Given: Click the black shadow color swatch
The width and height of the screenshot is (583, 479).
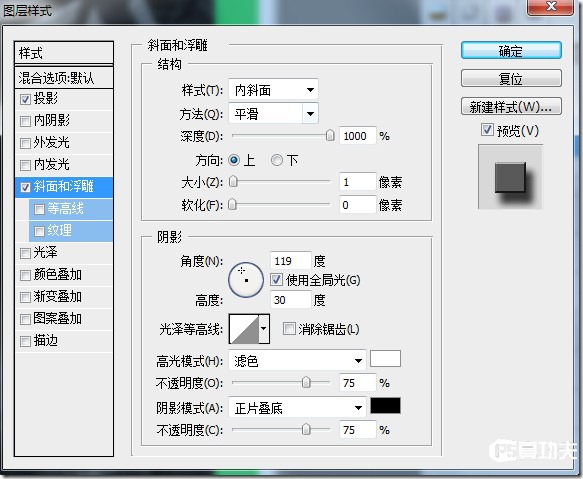Looking at the screenshot, I should coord(386,406).
